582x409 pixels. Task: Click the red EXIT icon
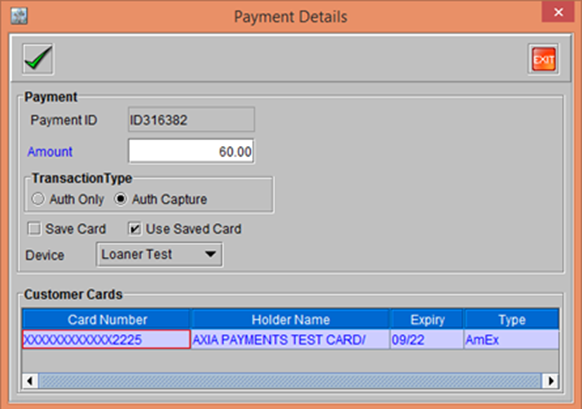[543, 59]
